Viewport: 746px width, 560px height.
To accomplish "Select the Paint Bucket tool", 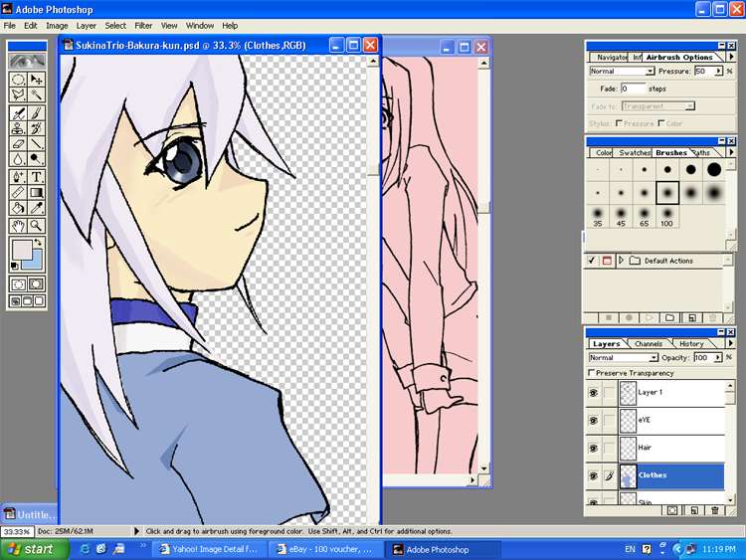I will click(18, 208).
